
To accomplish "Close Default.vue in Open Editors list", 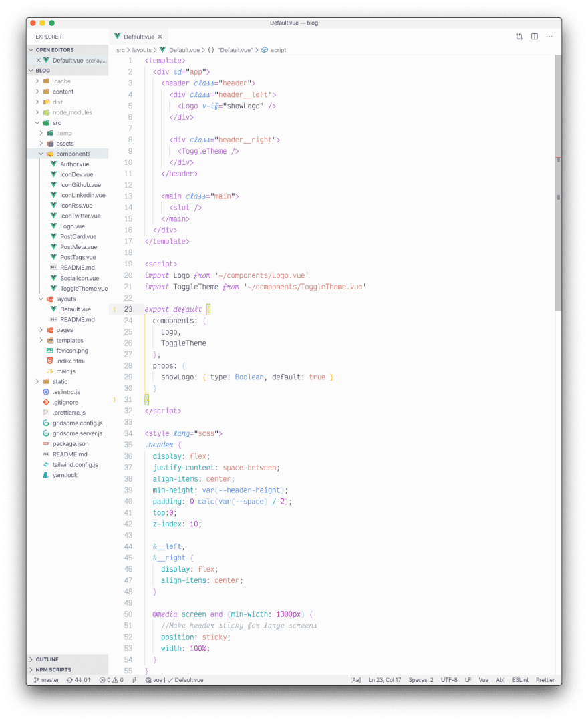I will coord(39,60).
